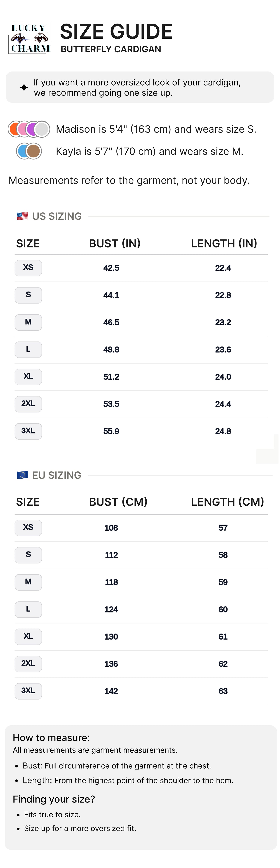Click the XS size badge in US sizing
Viewport: 280px width, 868px height.
(x=28, y=268)
